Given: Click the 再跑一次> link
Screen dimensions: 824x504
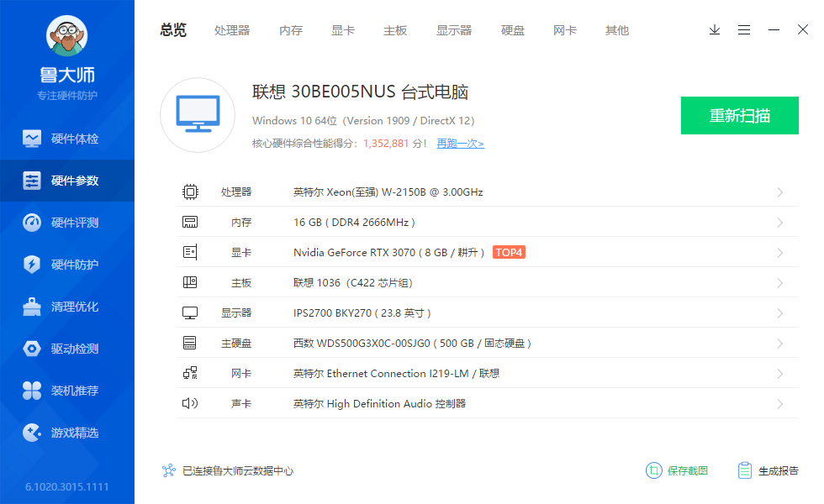Looking at the screenshot, I should [x=461, y=144].
